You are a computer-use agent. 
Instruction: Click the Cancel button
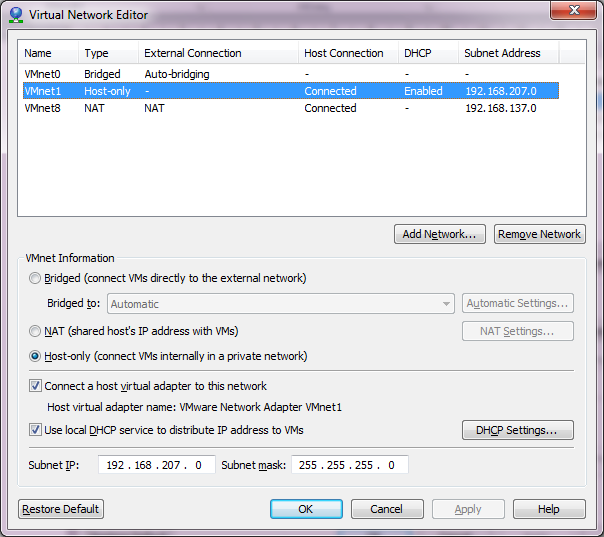[x=387, y=509]
